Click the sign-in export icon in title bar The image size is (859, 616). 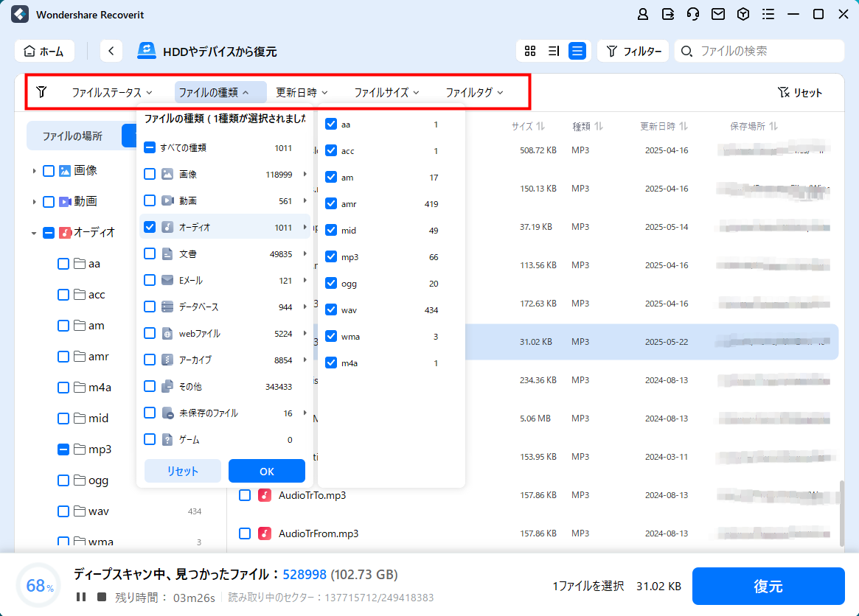(x=668, y=14)
